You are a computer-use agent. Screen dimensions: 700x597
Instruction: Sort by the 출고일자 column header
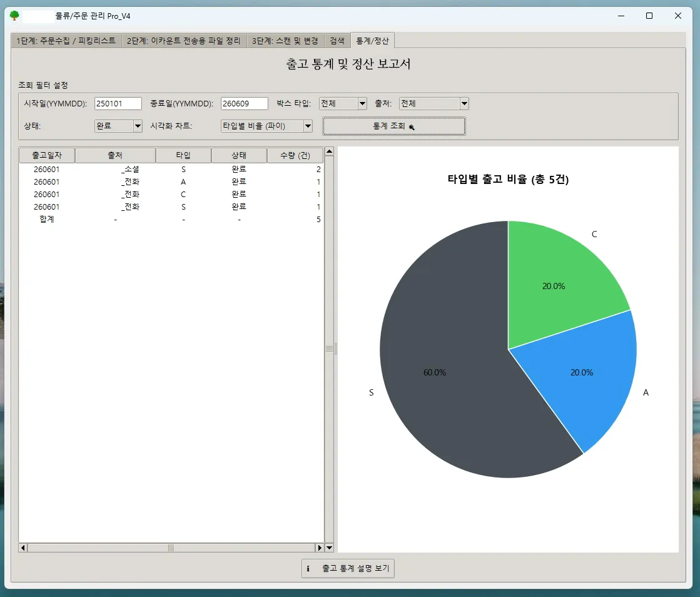[x=47, y=155]
